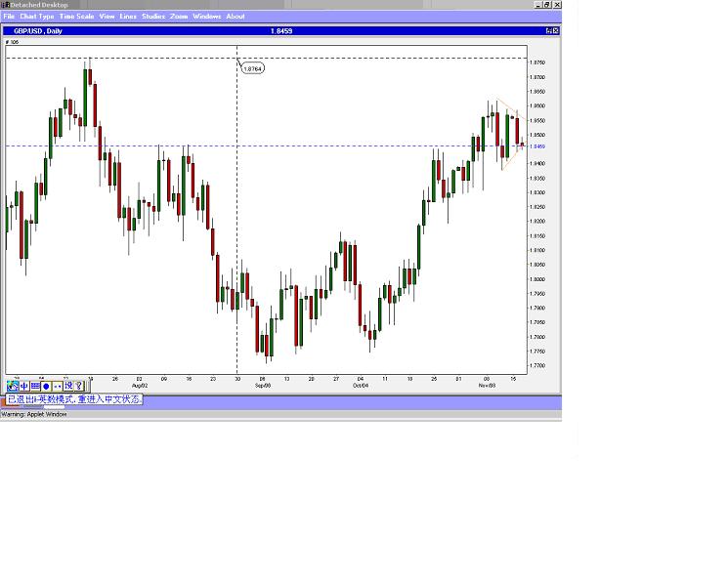The image size is (728, 581).
Task: Open the Lines menu
Action: tap(128, 17)
